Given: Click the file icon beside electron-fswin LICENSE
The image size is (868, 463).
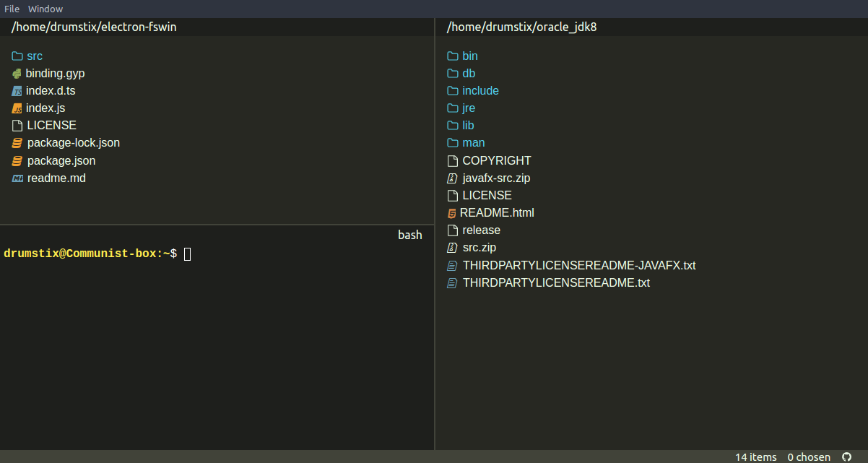Looking at the screenshot, I should tap(17, 126).
